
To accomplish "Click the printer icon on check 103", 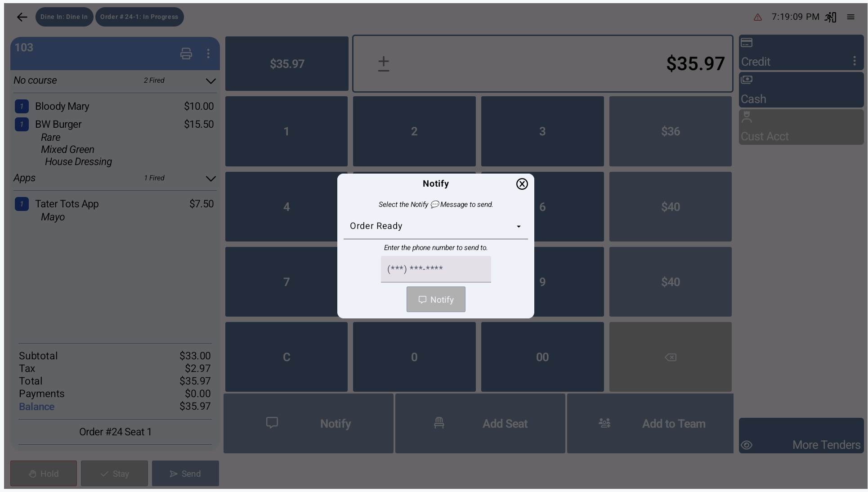I will coord(186,54).
